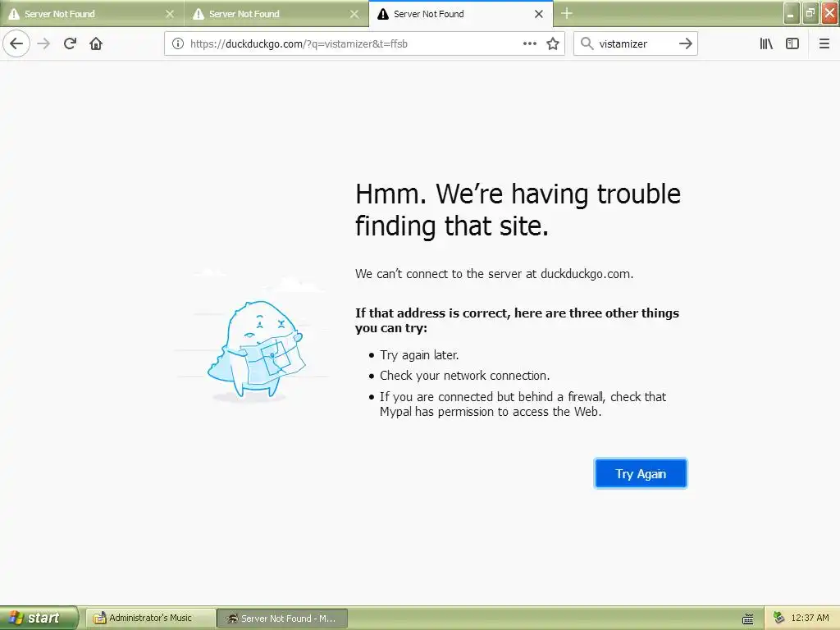The width and height of the screenshot is (840, 630).
Task: Click the firewall permission bullet text
Action: coord(523,404)
